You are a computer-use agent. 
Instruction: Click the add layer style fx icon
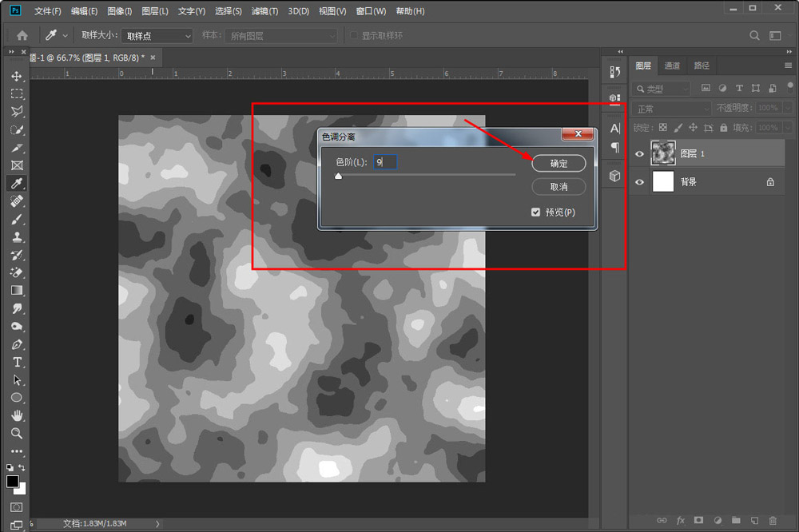(x=680, y=520)
